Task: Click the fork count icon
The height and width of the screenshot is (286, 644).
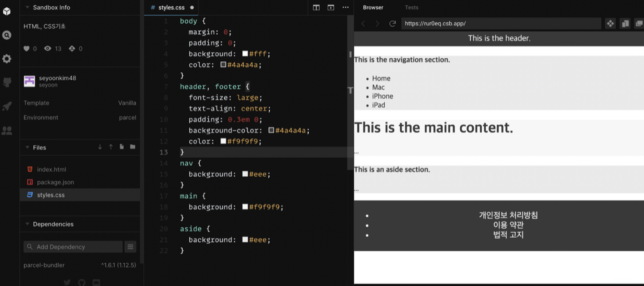Action: [x=72, y=49]
